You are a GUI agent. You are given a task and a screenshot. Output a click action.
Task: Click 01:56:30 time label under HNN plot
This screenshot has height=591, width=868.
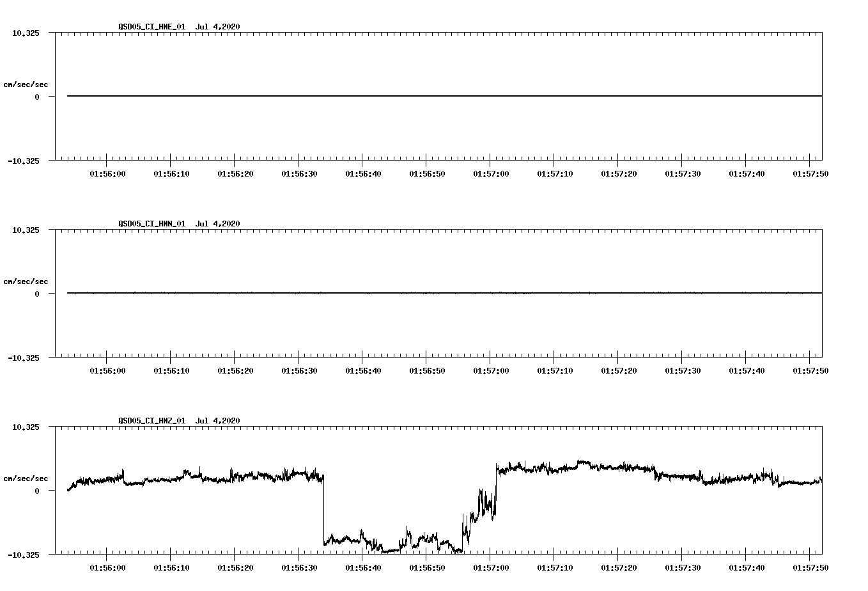click(299, 371)
